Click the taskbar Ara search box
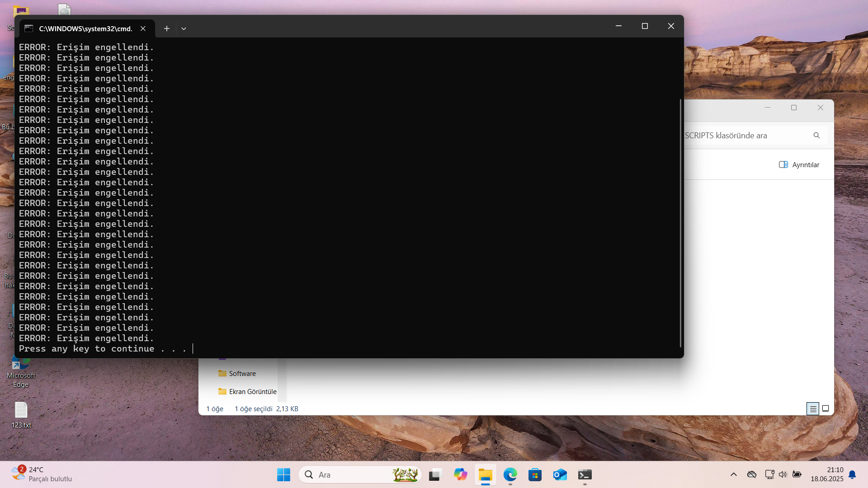The image size is (868, 488). (360, 475)
